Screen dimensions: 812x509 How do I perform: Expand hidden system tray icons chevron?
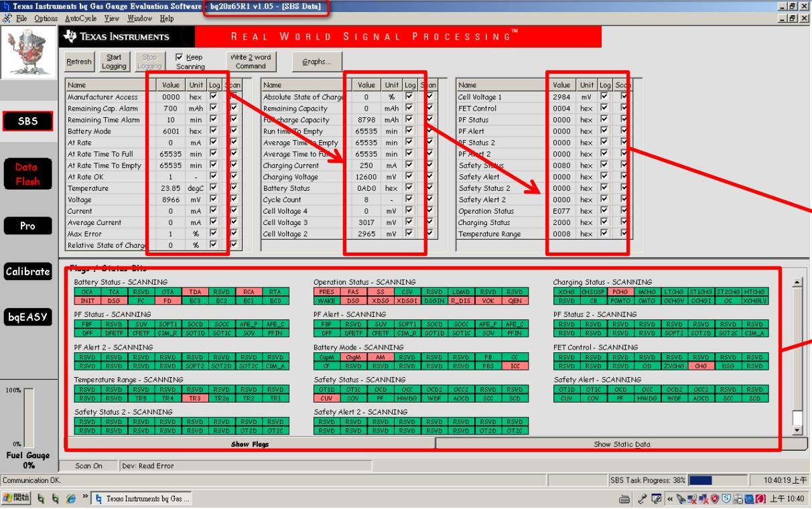pyautogui.click(x=669, y=498)
